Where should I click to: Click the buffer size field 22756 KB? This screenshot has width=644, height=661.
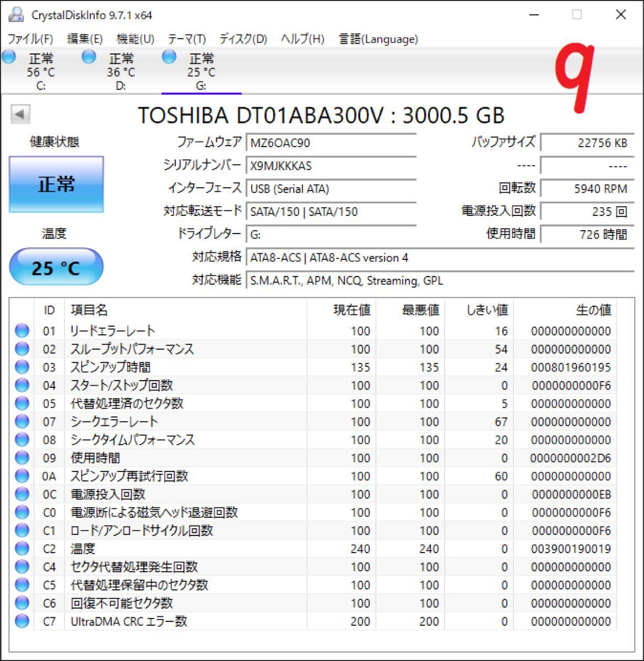click(587, 143)
